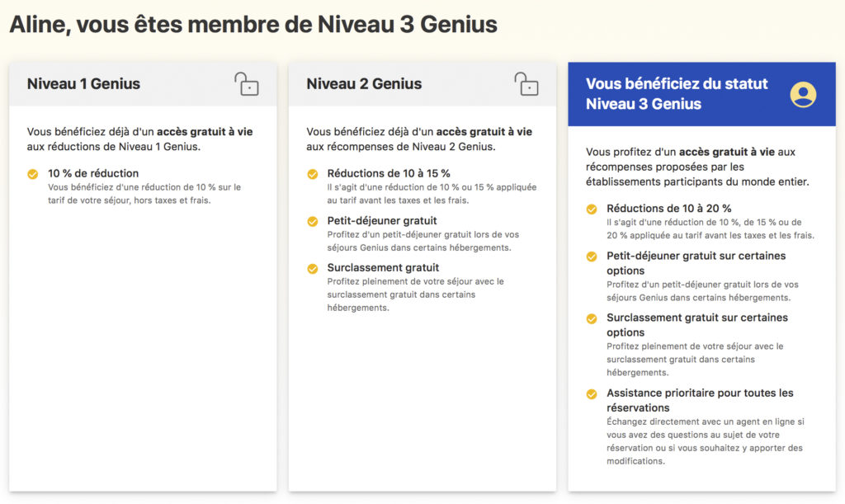The image size is (845, 504).
Task: Click the checkmark beside "Réductions de 10 à 20 %"
Action: click(x=592, y=209)
